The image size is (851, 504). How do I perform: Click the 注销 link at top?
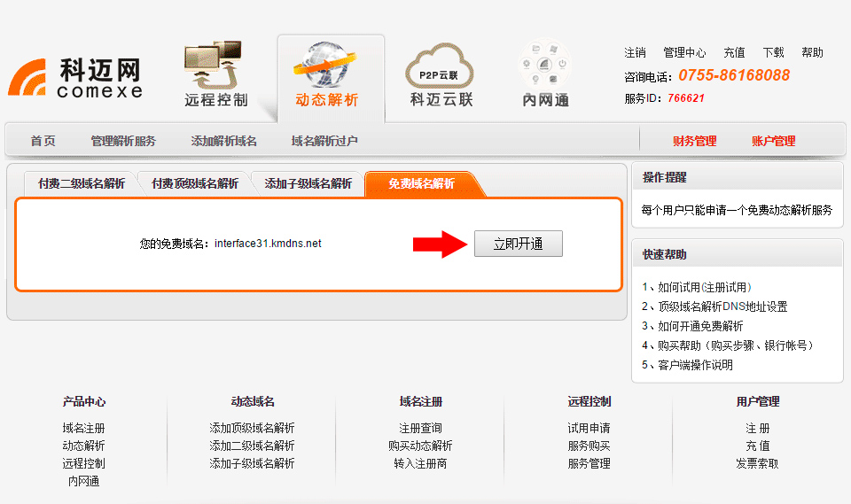pyautogui.click(x=635, y=52)
